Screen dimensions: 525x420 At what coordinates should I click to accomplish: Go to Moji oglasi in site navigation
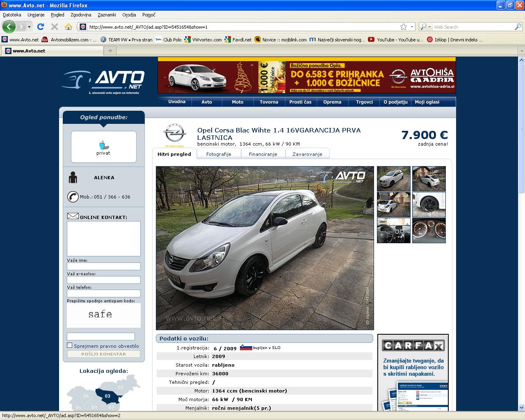[427, 102]
